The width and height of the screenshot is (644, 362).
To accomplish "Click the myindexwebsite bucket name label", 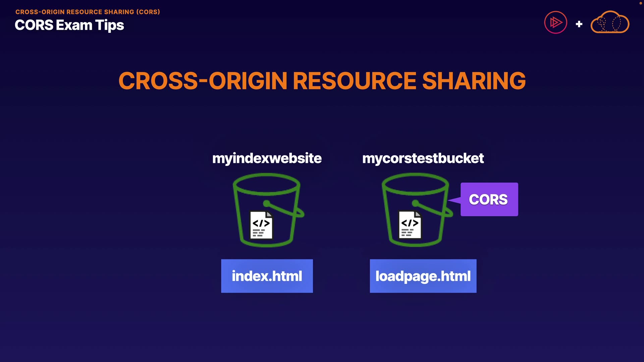I will click(x=267, y=158).
